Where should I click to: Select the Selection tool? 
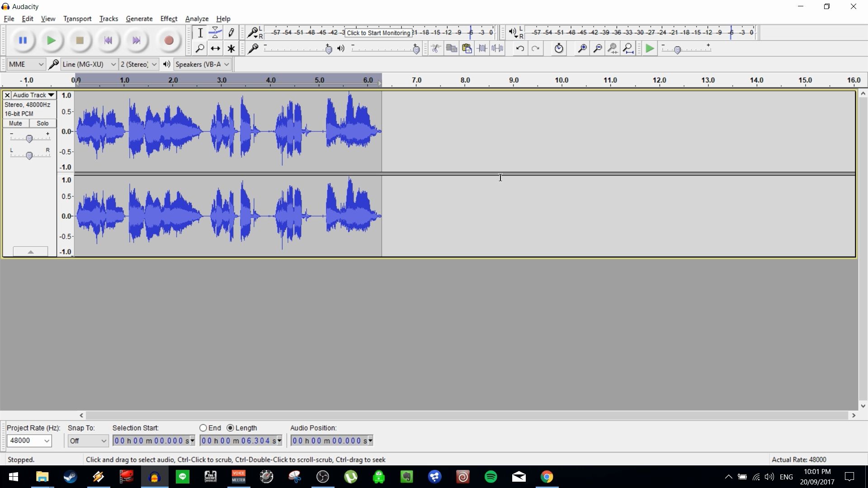(x=200, y=32)
